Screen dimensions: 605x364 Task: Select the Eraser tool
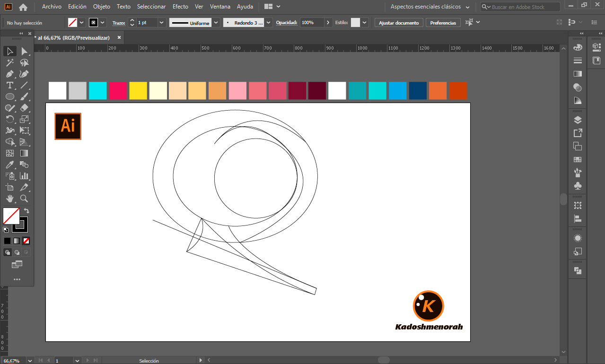[x=24, y=108]
